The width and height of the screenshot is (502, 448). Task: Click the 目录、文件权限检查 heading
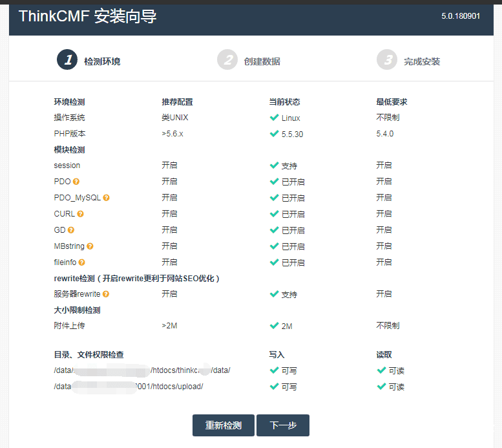89,355
